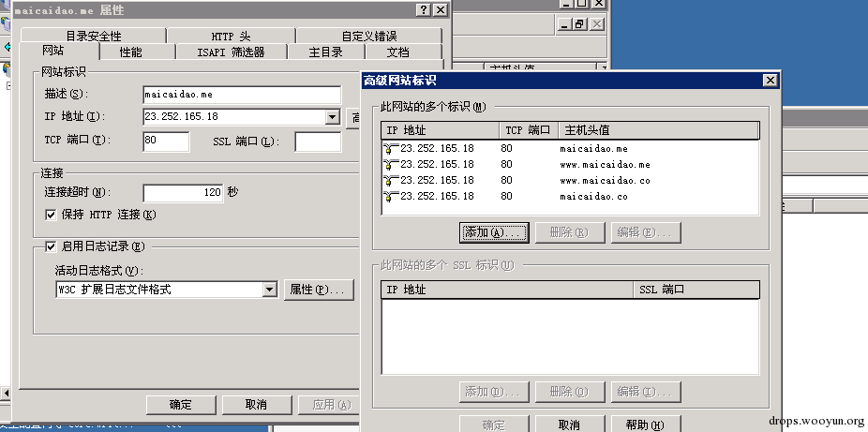Click the identity icon for www.maicaidao.co row
The image size is (868, 432).
coord(391,180)
